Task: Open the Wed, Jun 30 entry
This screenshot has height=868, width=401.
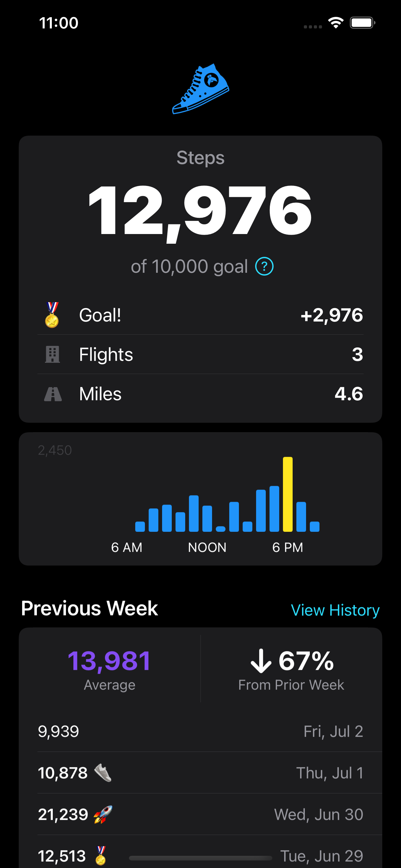Action: 319,815
